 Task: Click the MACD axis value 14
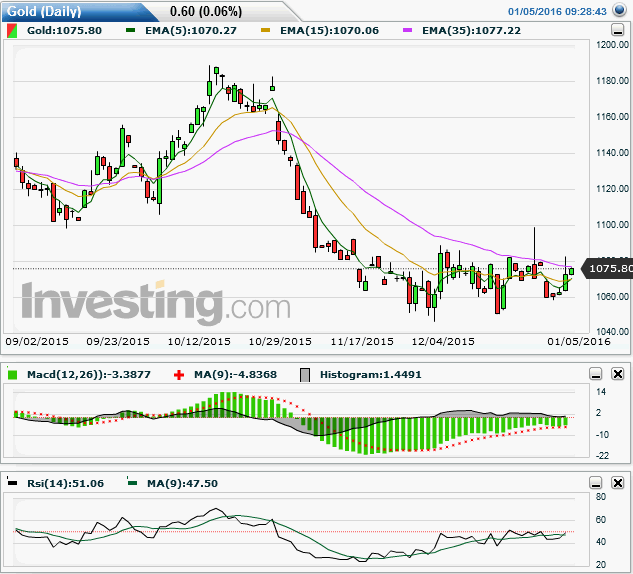coord(601,392)
